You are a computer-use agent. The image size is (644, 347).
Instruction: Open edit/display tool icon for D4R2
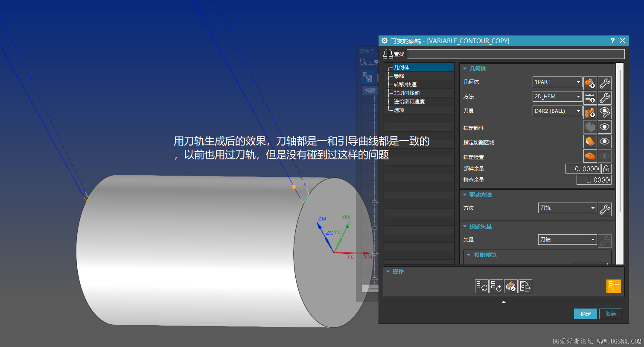605,112
